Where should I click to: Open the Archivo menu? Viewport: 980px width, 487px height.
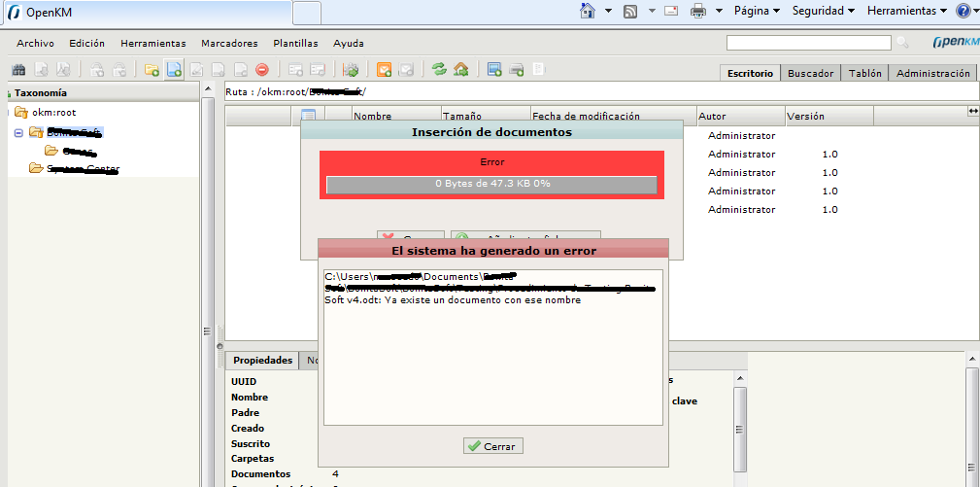[35, 43]
